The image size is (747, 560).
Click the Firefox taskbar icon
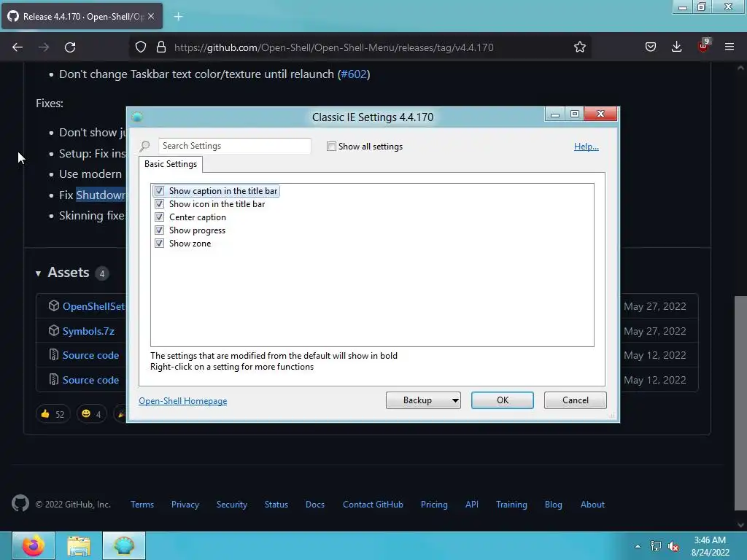[34, 545]
